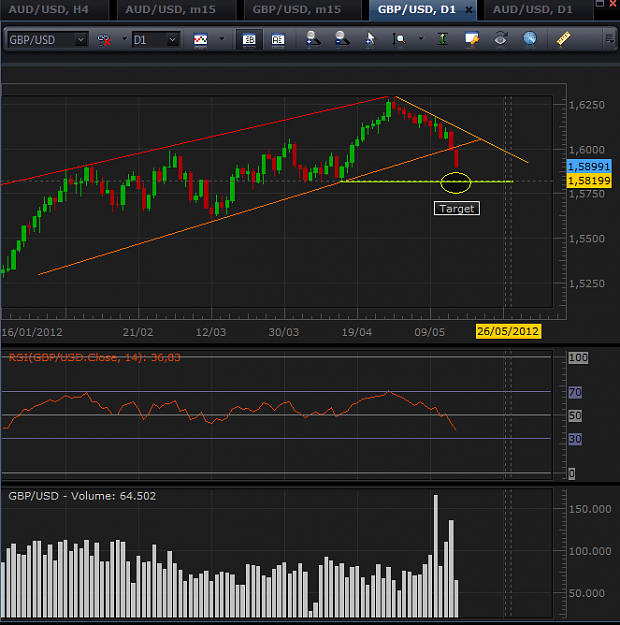This screenshot has height=625, width=620.
Task: Click the vertical zoom magnifier icon
Action: pos(399,39)
